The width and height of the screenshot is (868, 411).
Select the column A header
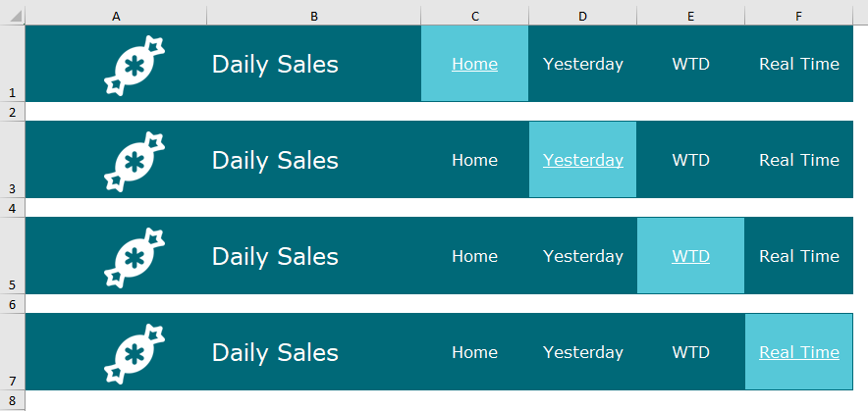[116, 17]
